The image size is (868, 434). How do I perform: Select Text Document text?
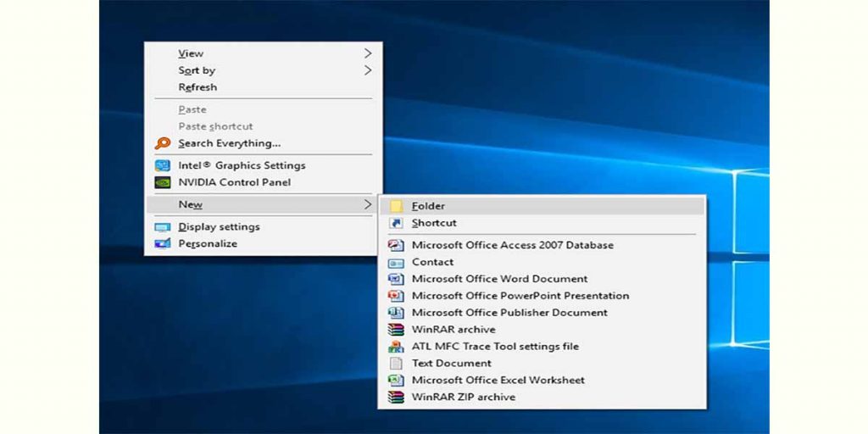(x=451, y=364)
